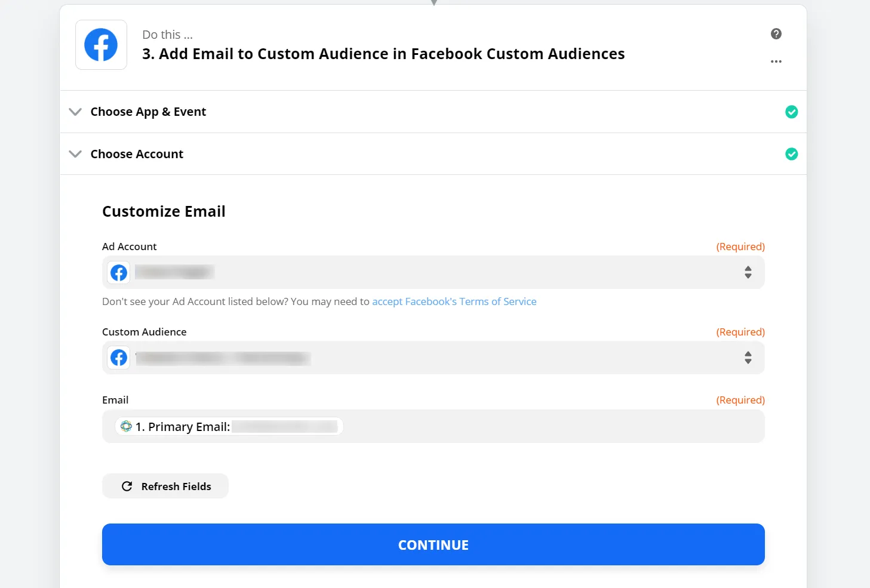Click the green checkmark beside Choose Account

click(x=791, y=154)
